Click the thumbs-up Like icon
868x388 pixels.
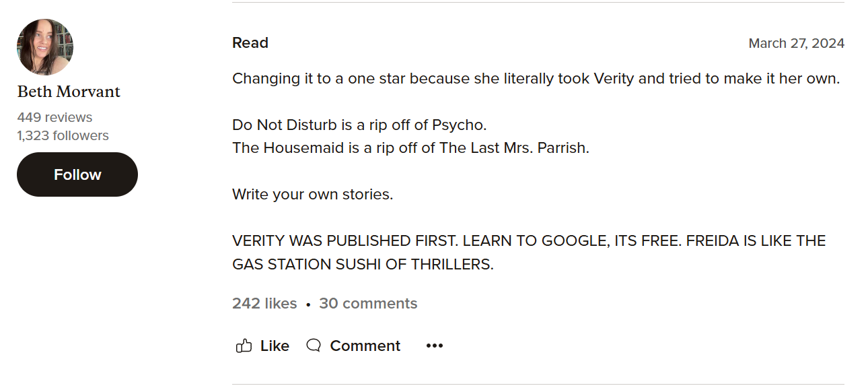pos(244,346)
